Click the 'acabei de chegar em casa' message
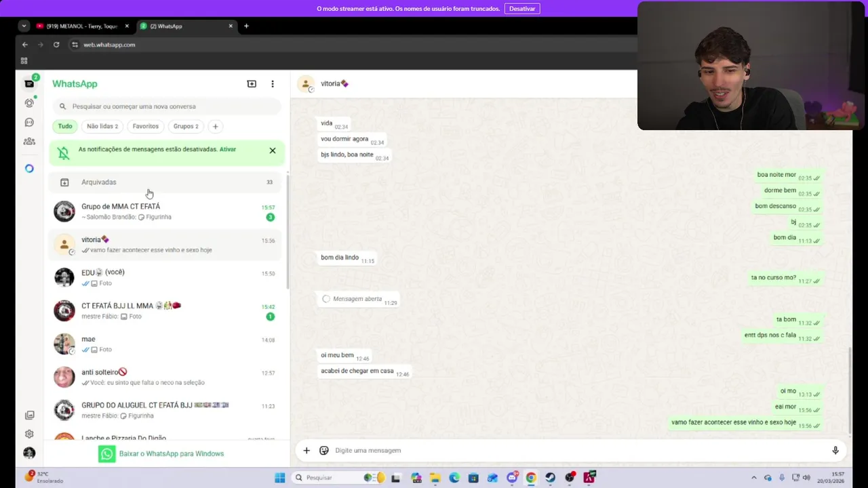Image resolution: width=868 pixels, height=488 pixels. [x=365, y=371]
